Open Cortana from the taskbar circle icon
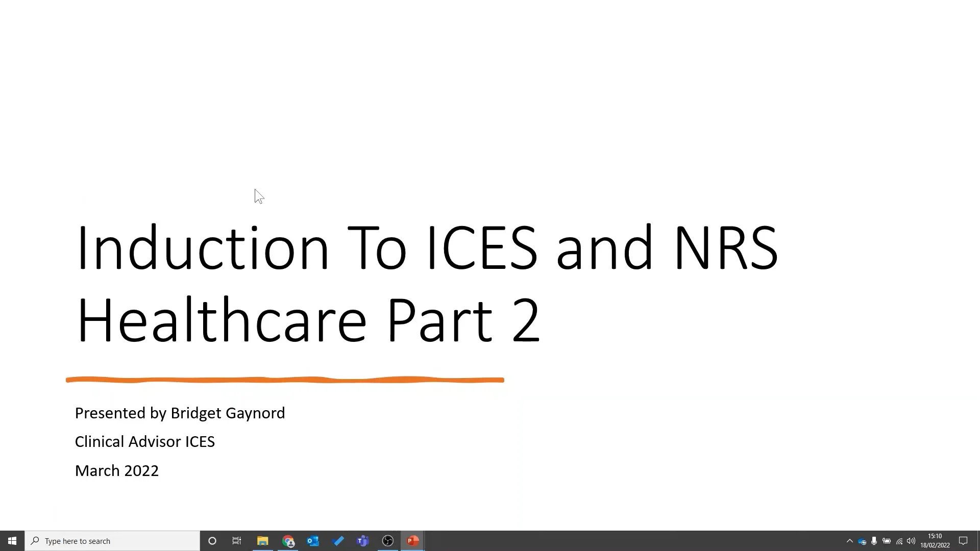The image size is (980, 551). [212, 541]
